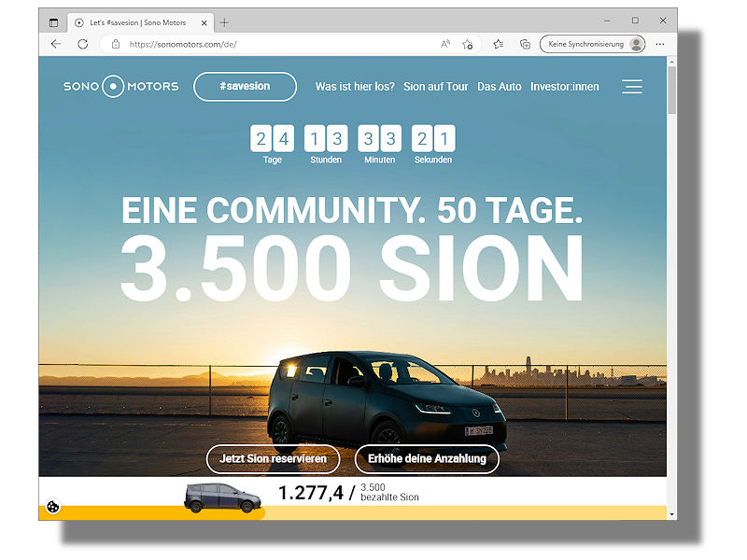Click '3.500 bezahlte Sion' label

click(389, 493)
